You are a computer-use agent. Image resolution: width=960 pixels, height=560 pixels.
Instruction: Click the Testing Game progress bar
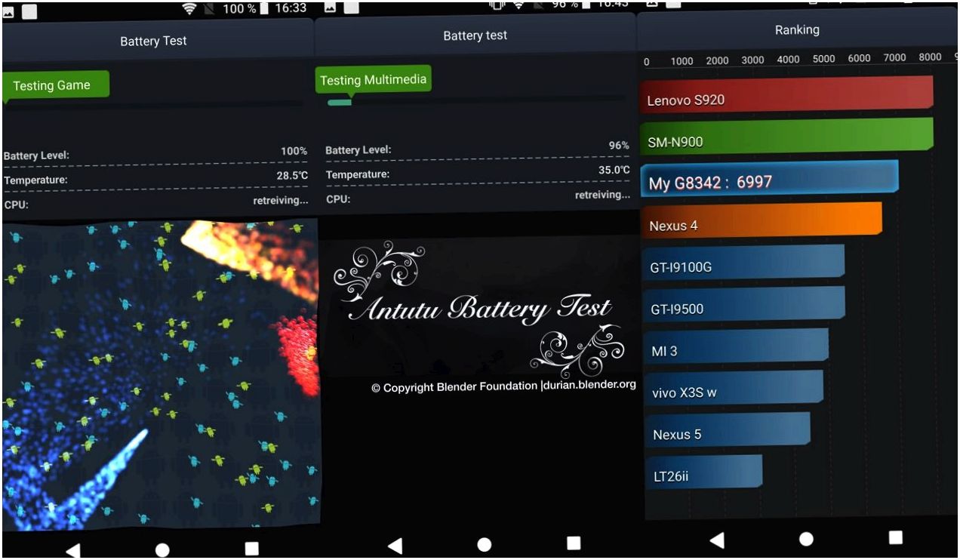[x=154, y=105]
